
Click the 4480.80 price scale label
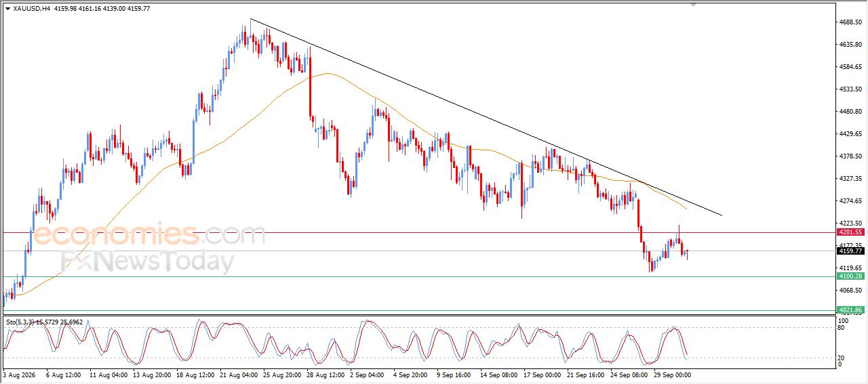850,112
